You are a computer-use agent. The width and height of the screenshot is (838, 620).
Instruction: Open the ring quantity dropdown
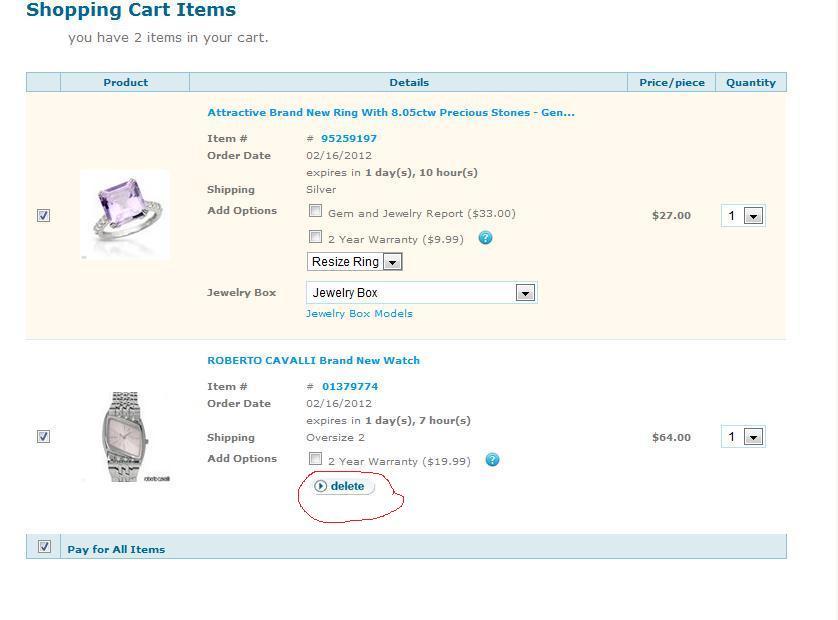[743, 216]
